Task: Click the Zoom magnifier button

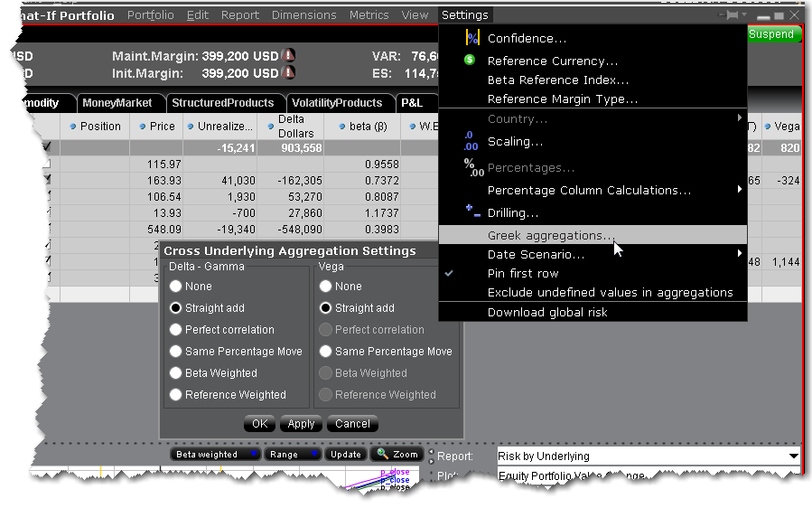Action: click(x=396, y=455)
